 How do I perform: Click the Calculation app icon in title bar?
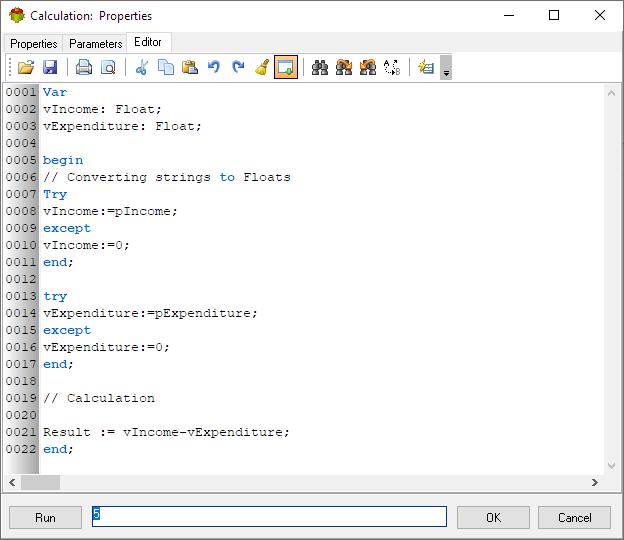(x=17, y=16)
